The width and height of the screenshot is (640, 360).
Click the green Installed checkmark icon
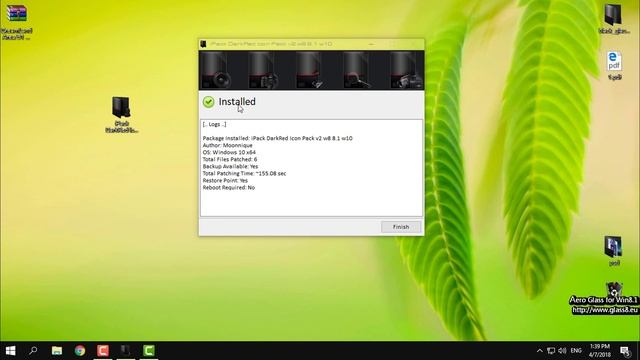click(209, 102)
